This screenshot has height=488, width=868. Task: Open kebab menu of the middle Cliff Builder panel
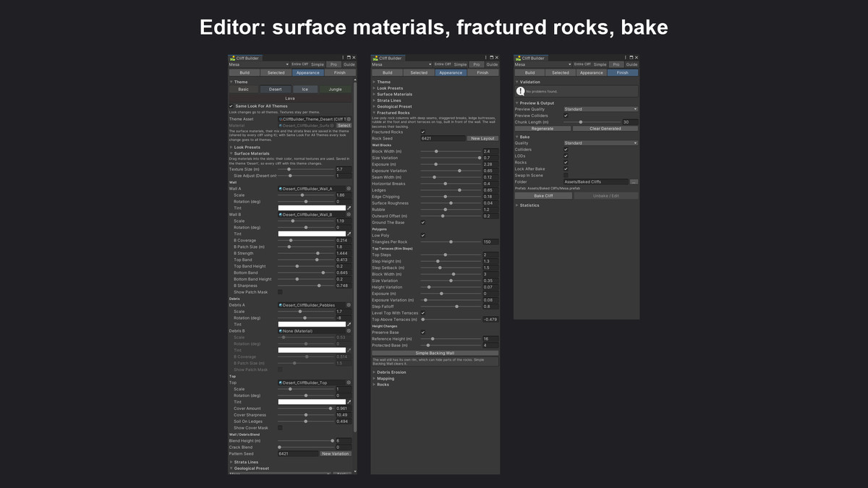pyautogui.click(x=486, y=58)
